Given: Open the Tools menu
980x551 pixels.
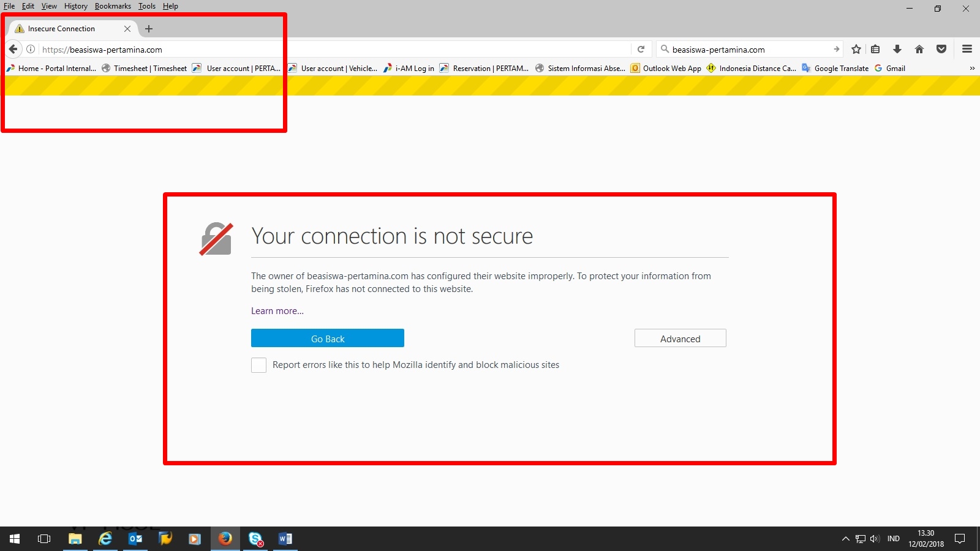Looking at the screenshot, I should tap(147, 6).
